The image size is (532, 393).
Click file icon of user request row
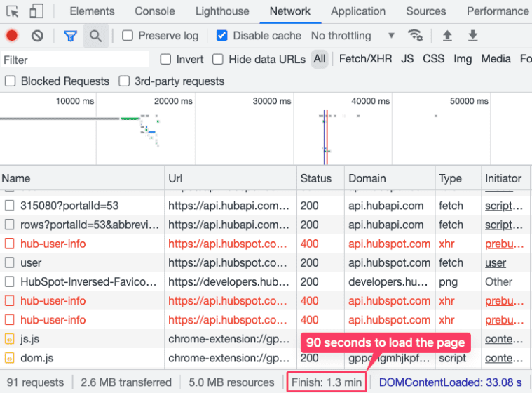pos(10,262)
